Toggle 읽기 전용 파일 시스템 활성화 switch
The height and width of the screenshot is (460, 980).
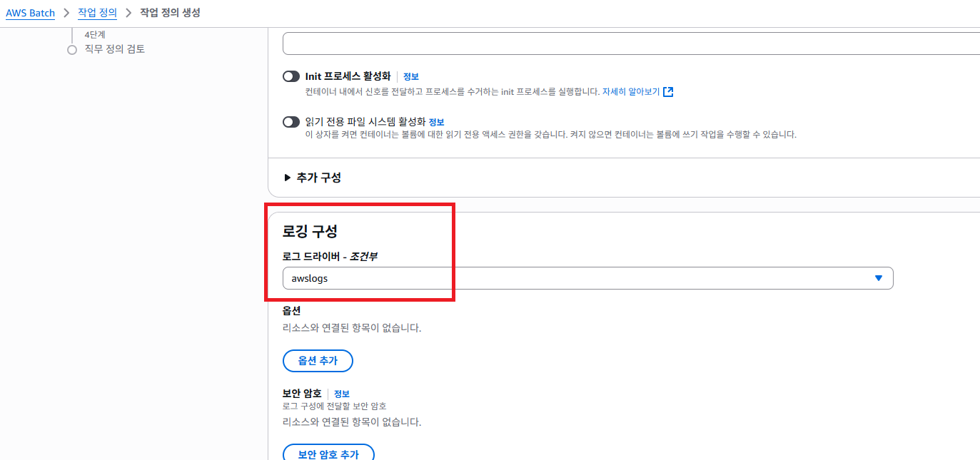pos(291,122)
